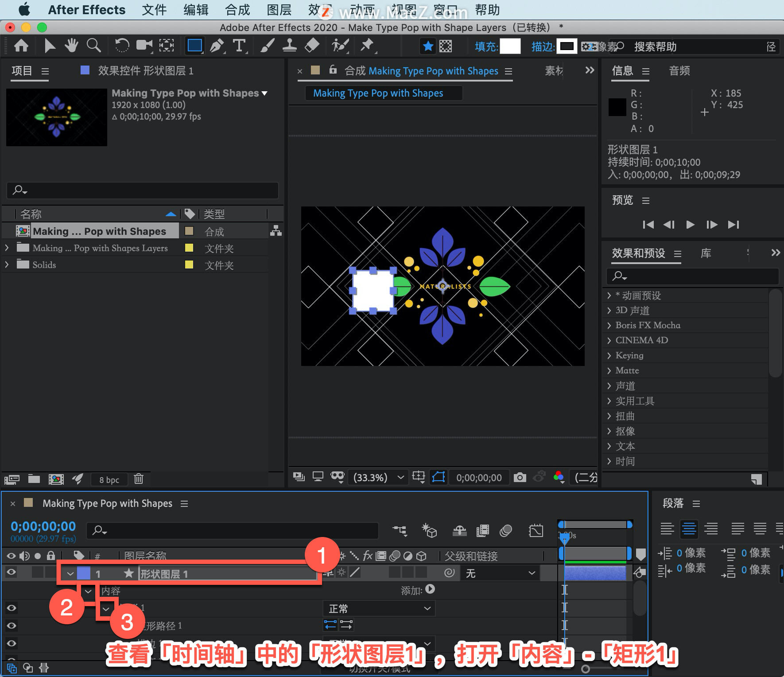Open the 33.3% magnification dropdown
The height and width of the screenshot is (677, 784).
click(377, 477)
